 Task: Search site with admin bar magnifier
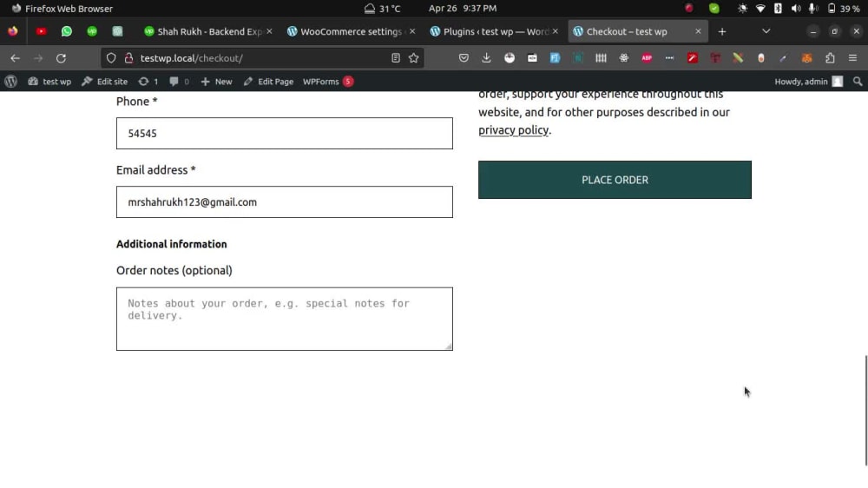(x=858, y=82)
